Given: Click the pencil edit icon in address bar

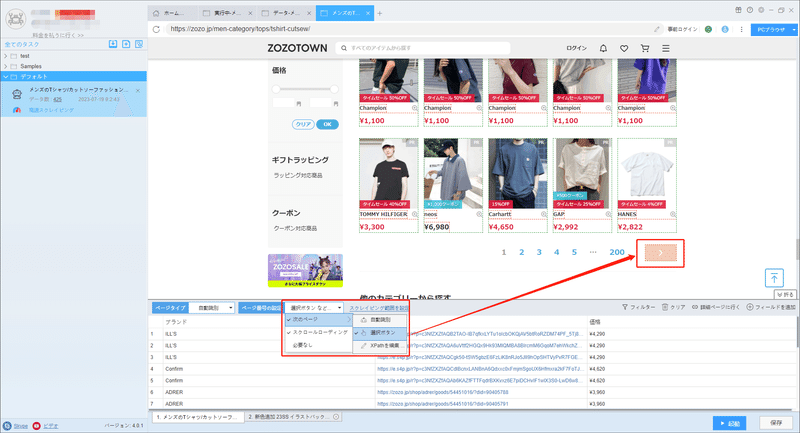Looking at the screenshot, I should pyautogui.click(x=657, y=29).
